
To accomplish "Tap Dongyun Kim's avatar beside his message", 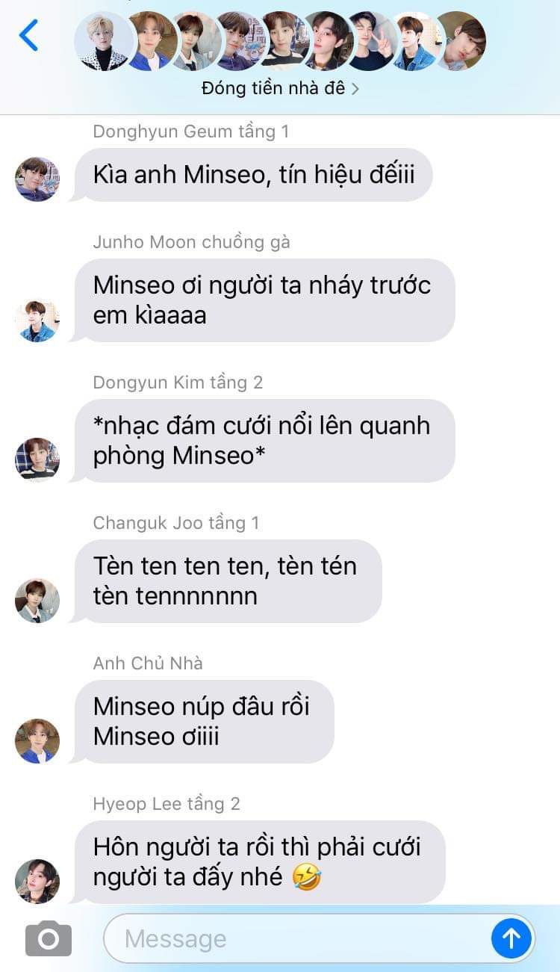I will click(37, 460).
